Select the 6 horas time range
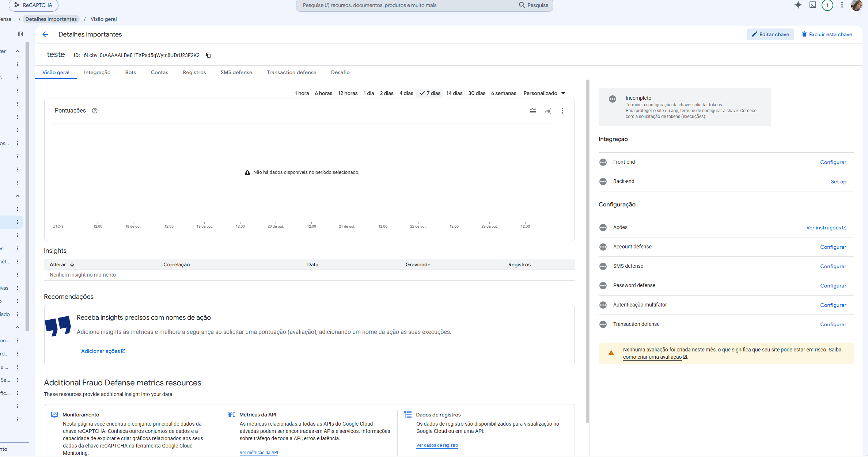The width and height of the screenshot is (868, 457). point(323,93)
